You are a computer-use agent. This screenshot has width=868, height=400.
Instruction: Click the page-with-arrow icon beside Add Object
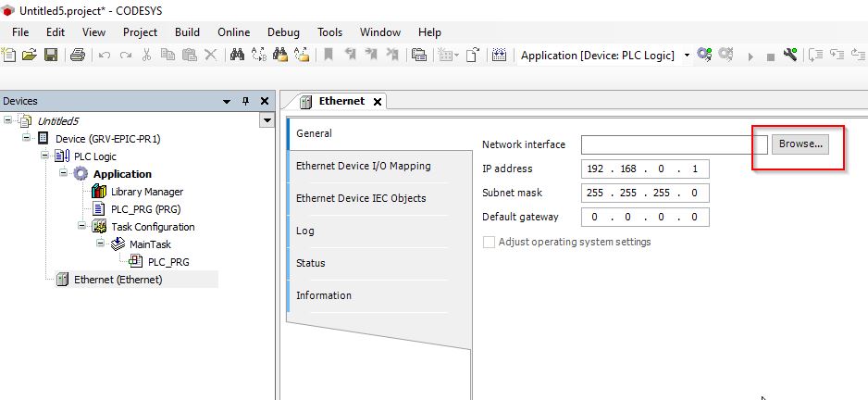pyautogui.click(x=472, y=55)
